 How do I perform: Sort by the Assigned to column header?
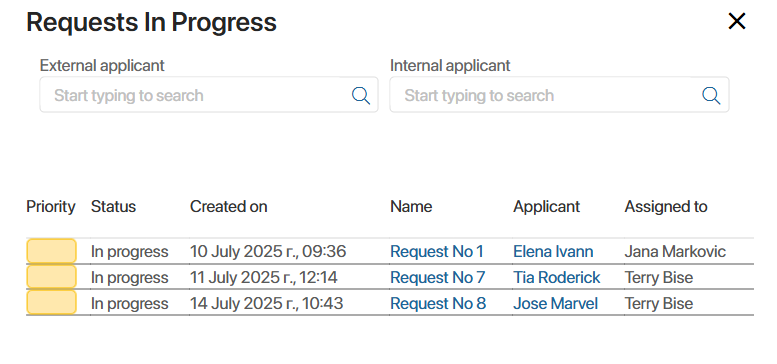[666, 207]
